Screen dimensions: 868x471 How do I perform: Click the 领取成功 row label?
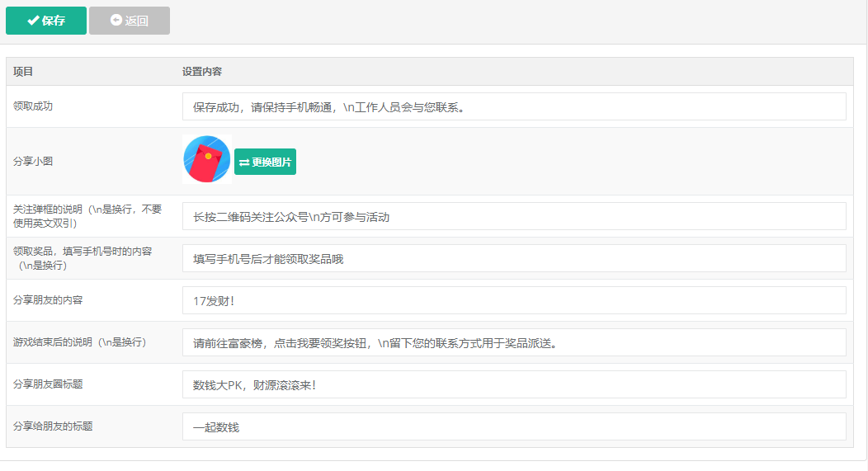coord(33,106)
